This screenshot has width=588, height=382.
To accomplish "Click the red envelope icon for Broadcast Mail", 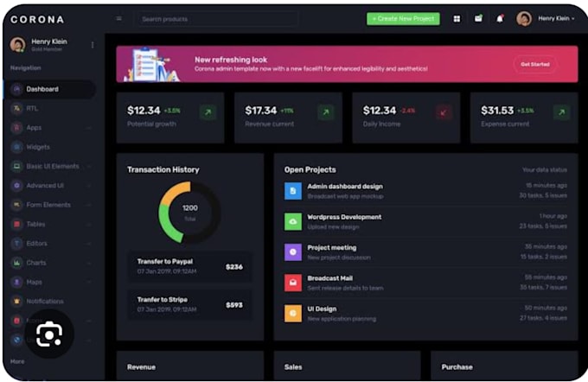I will click(293, 283).
